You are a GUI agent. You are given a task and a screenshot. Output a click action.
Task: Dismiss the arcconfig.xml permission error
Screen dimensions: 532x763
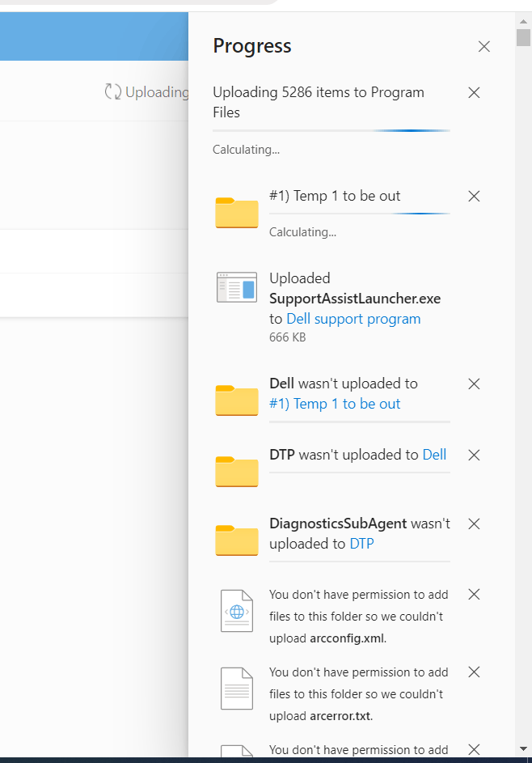tap(474, 595)
